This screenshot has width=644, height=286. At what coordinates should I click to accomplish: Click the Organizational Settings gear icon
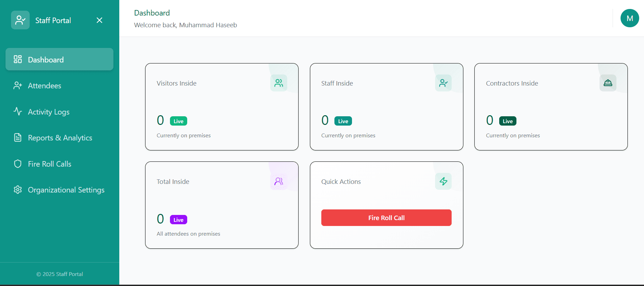tap(17, 189)
